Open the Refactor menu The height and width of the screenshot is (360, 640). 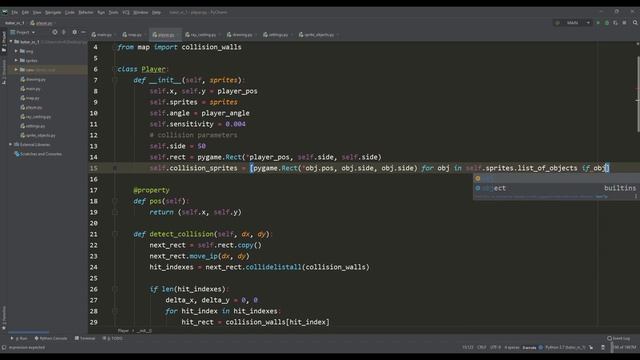[86, 12]
